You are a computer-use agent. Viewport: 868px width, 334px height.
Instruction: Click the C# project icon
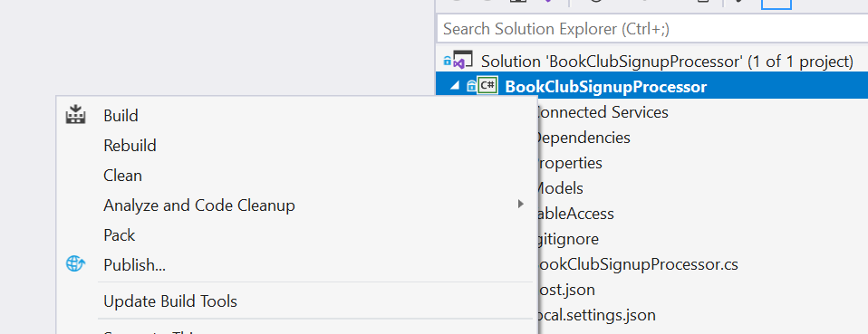click(487, 86)
